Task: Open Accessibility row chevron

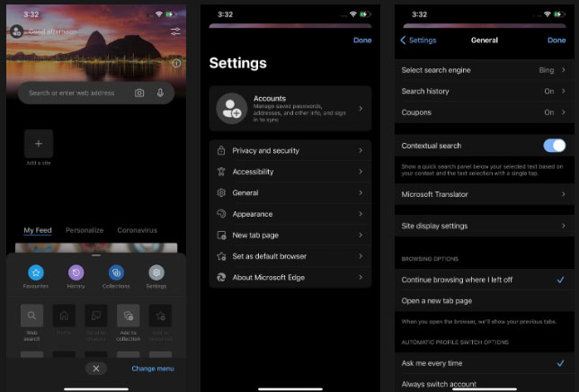Action: pos(361,172)
